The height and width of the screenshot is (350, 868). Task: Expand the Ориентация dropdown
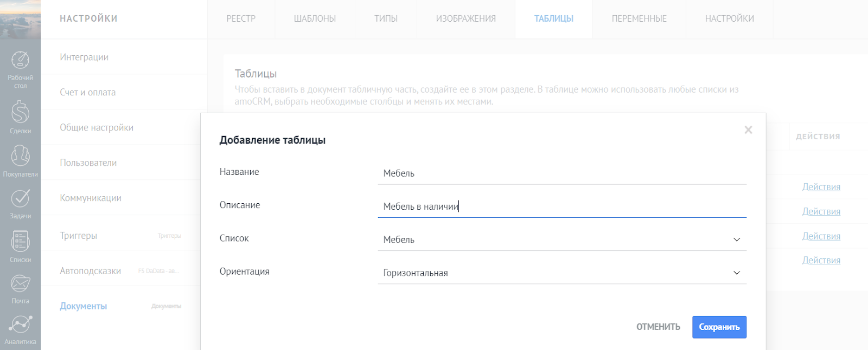click(736, 273)
